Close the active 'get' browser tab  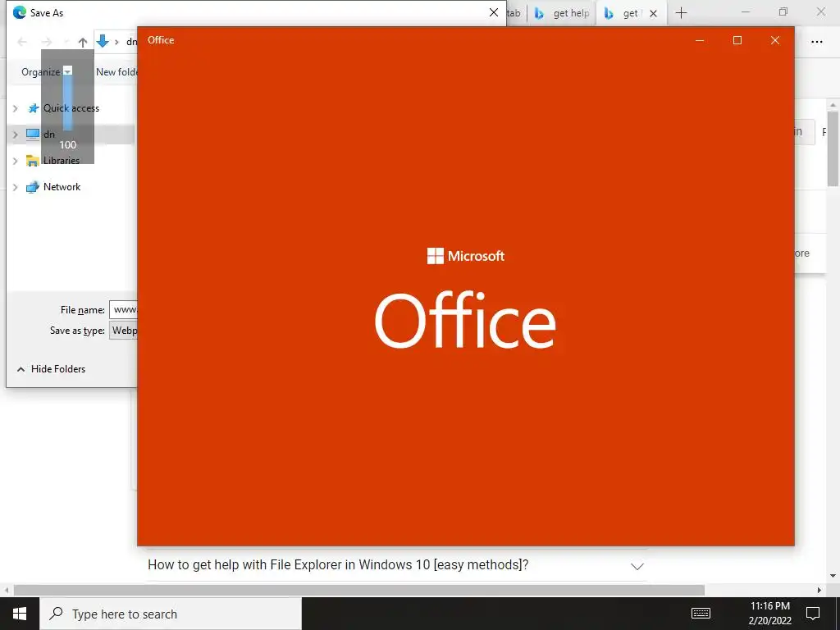[653, 13]
